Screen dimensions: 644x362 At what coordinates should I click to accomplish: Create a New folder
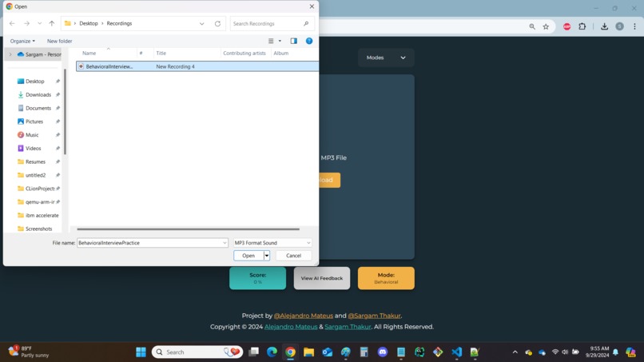(60, 41)
